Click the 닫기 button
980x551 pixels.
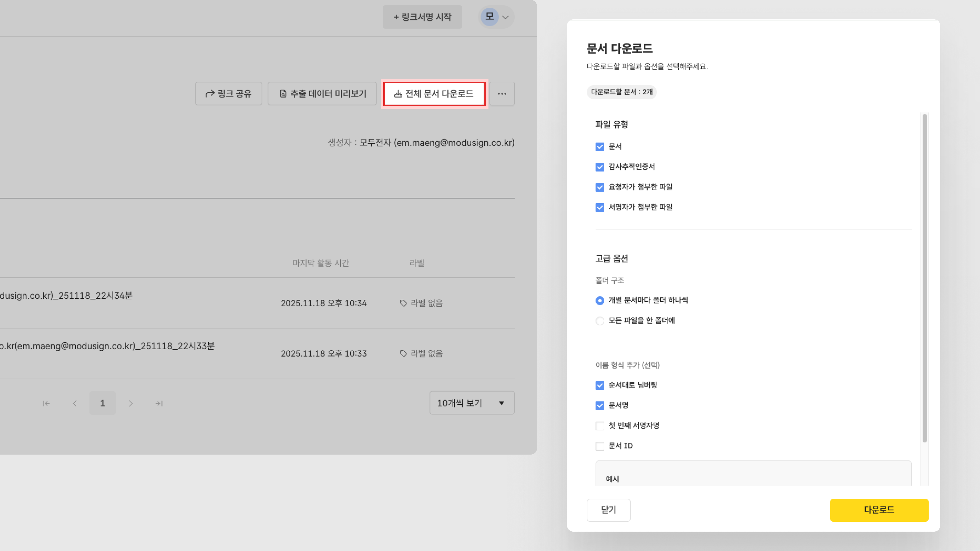click(608, 510)
